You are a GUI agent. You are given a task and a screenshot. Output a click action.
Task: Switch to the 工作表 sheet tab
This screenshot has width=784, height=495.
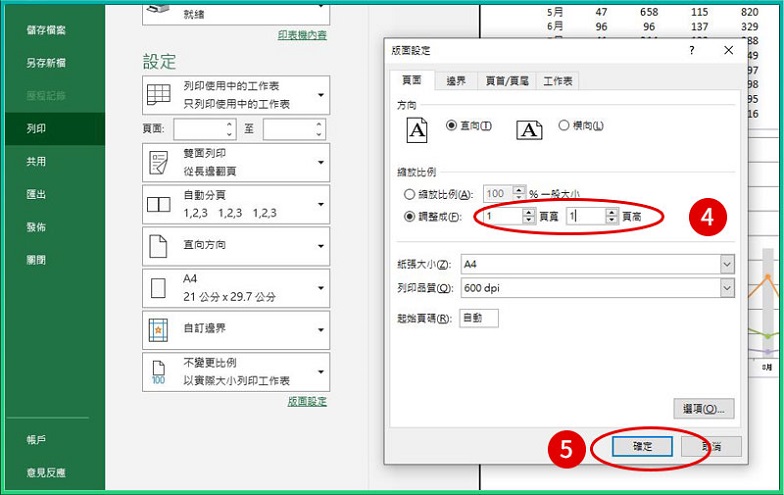[558, 80]
